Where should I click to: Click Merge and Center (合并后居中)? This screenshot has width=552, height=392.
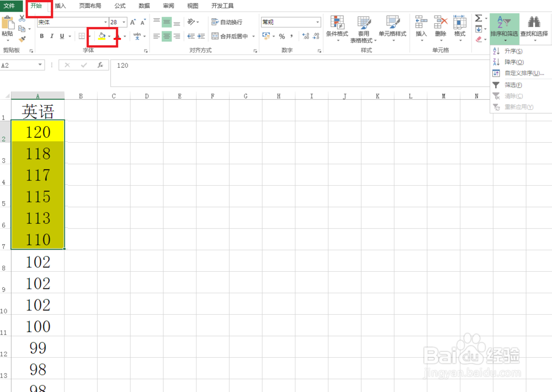click(x=230, y=36)
